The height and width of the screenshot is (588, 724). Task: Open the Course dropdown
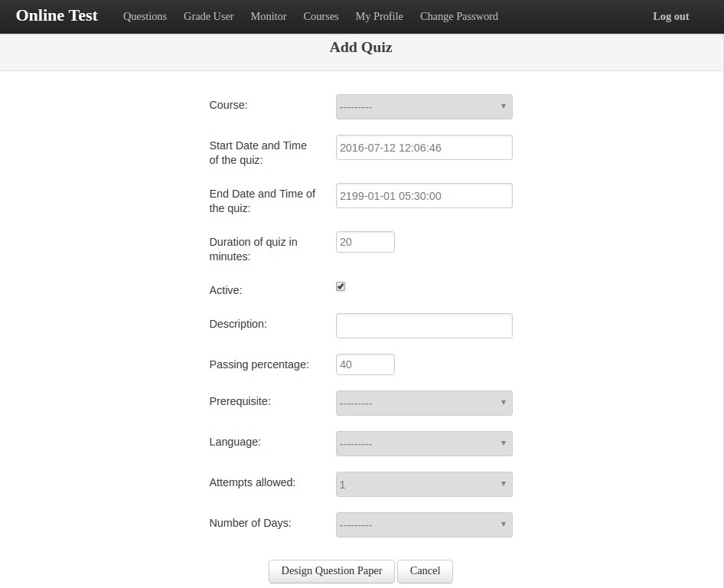[x=424, y=106]
